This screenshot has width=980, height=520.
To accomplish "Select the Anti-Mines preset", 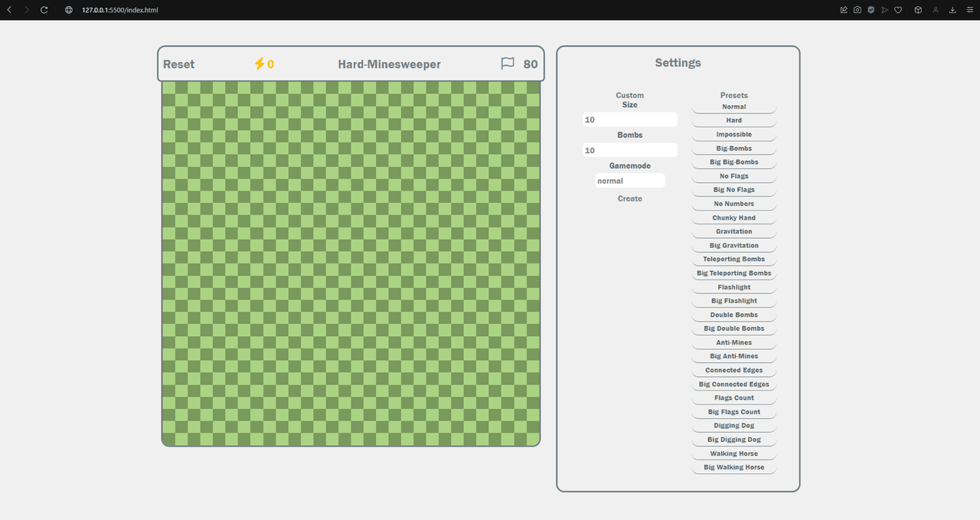I will [x=734, y=343].
